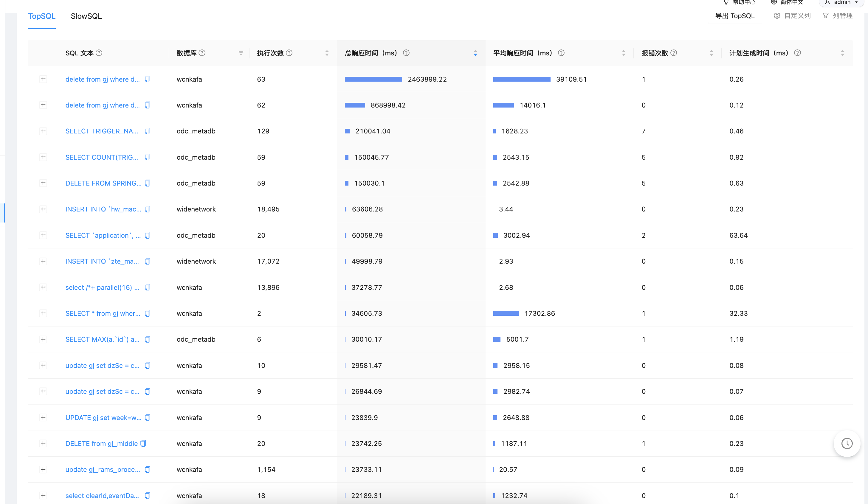
Task: Sort by 执行次数 column
Action: coord(327,53)
